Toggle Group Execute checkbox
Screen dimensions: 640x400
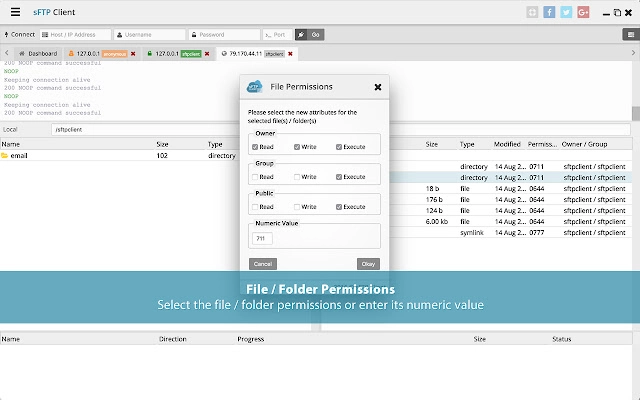339,177
